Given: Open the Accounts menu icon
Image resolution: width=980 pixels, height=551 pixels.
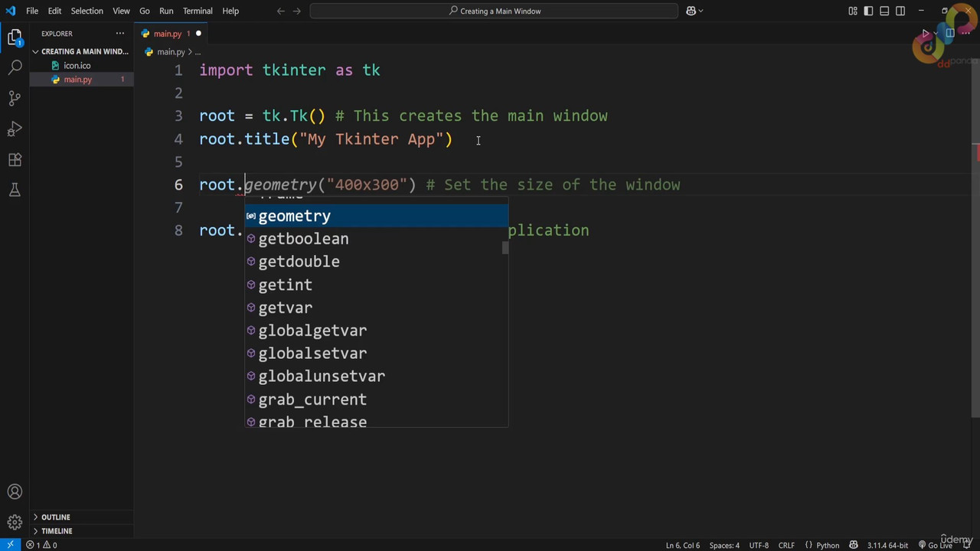Looking at the screenshot, I should click(15, 492).
